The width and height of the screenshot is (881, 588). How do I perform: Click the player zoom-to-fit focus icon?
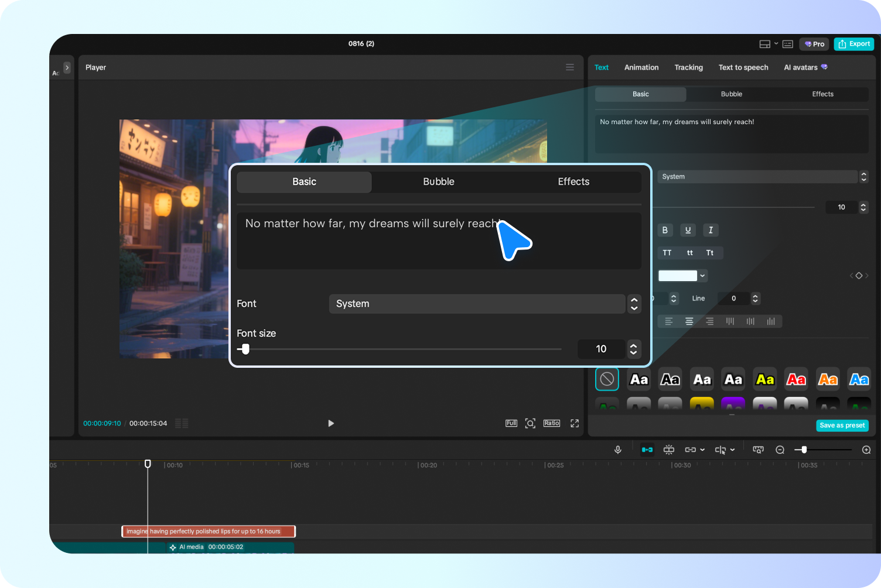click(530, 423)
